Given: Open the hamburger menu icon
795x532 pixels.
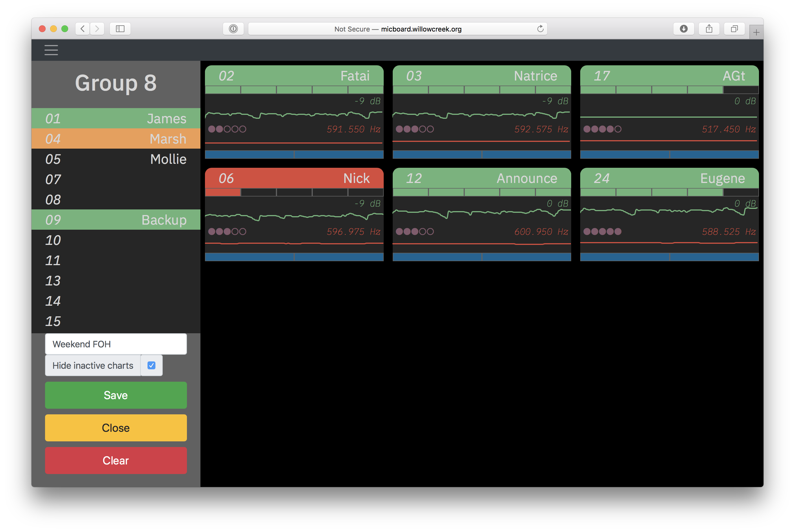Looking at the screenshot, I should tap(51, 50).
